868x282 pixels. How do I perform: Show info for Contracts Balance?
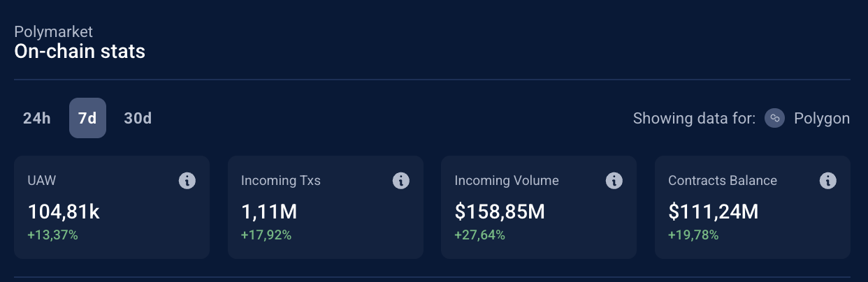(x=827, y=181)
